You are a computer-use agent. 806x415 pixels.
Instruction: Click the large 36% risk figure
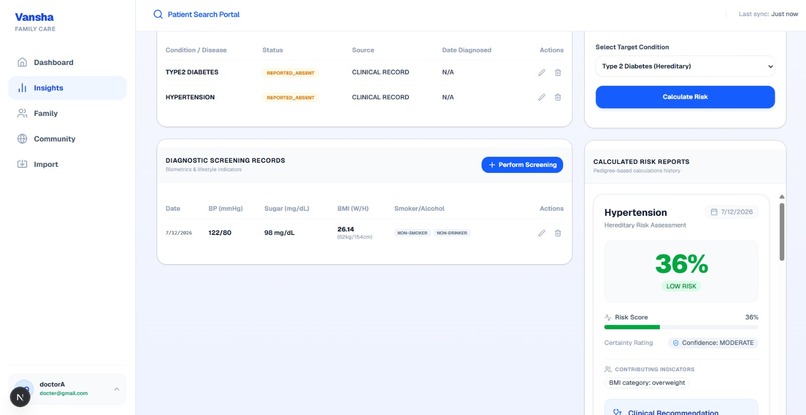click(x=681, y=264)
